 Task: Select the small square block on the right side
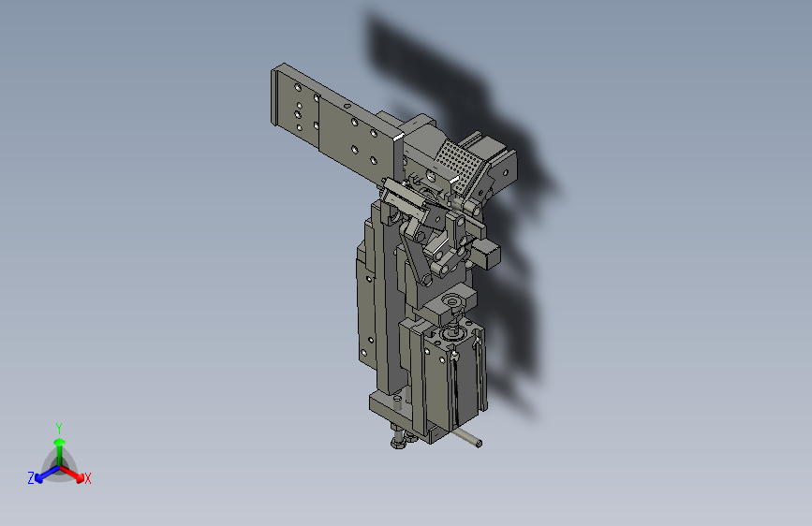486,254
